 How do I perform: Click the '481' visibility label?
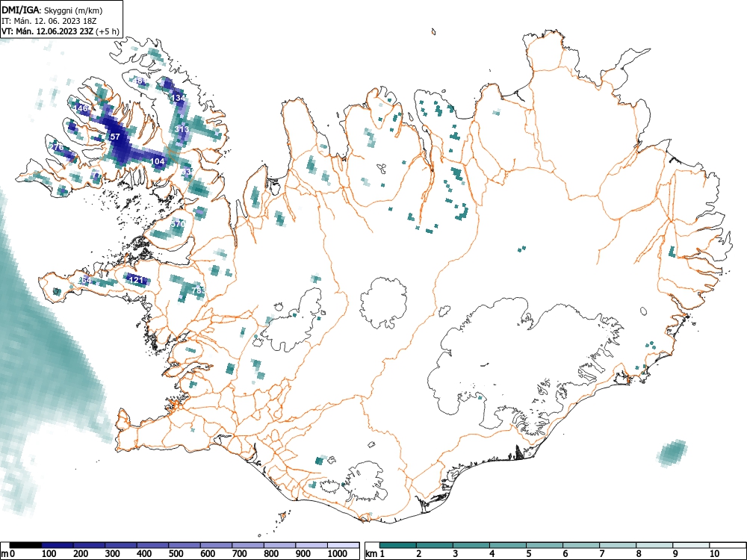(140, 81)
